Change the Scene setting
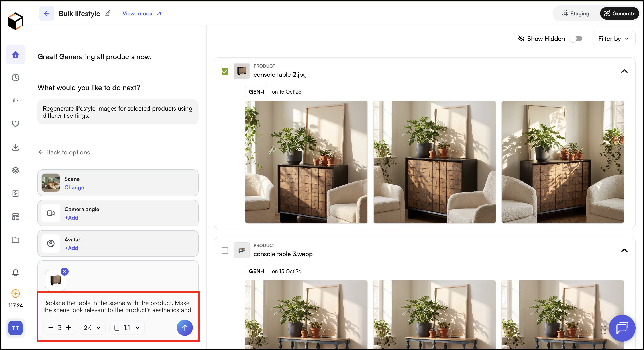644x350 pixels. (74, 187)
